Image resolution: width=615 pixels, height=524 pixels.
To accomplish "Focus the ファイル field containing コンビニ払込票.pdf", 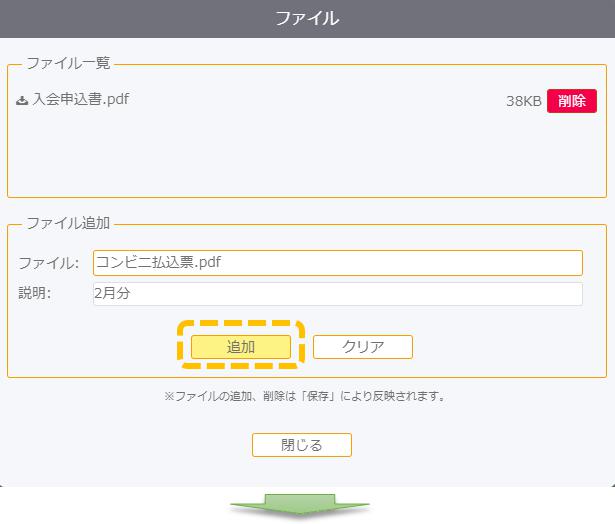I will [338, 262].
